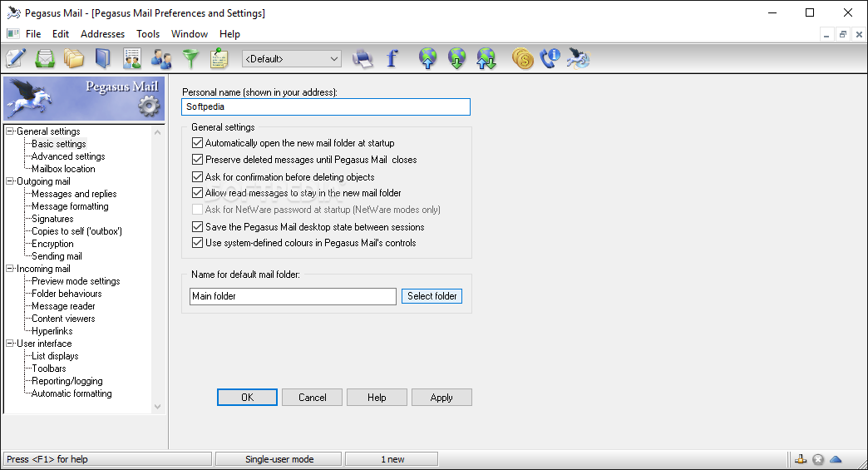The image size is (868, 470).
Task: Click the status bar grey circle X icon
Action: point(818,459)
